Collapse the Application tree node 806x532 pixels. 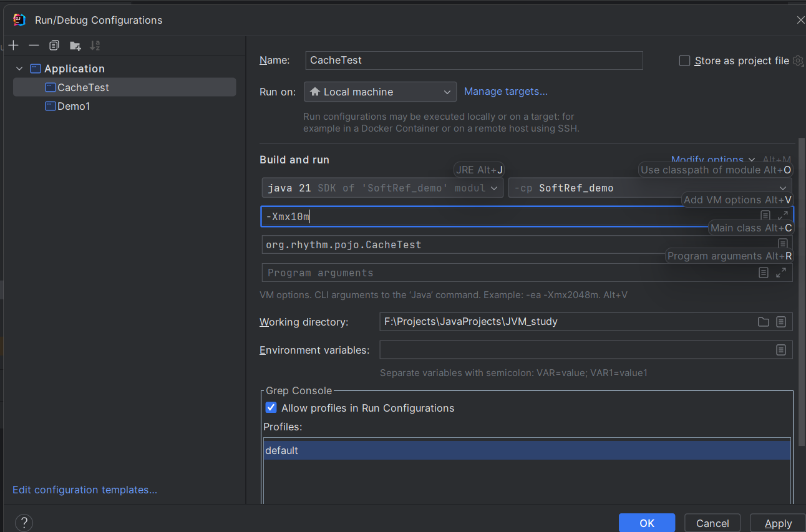tap(20, 69)
